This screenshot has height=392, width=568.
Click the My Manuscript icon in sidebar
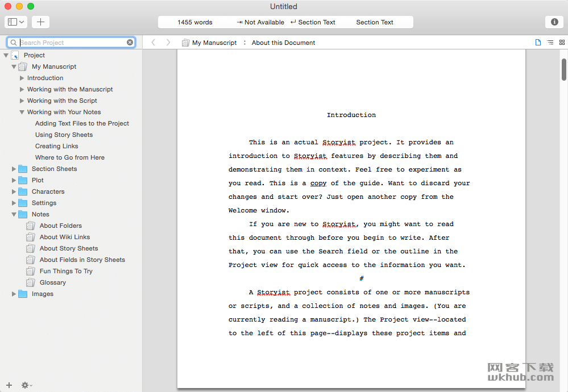click(23, 66)
